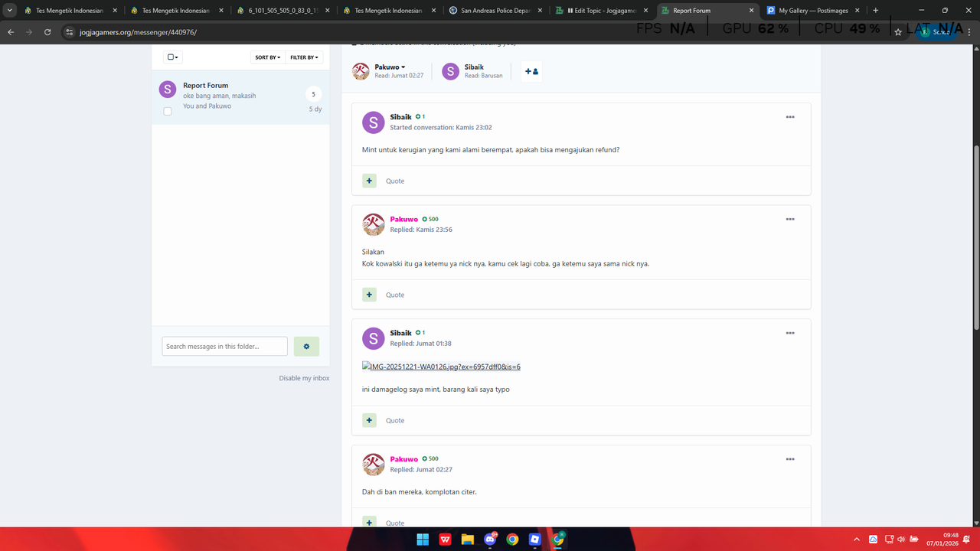
Task: Click the Disable my inbox link
Action: tap(304, 378)
